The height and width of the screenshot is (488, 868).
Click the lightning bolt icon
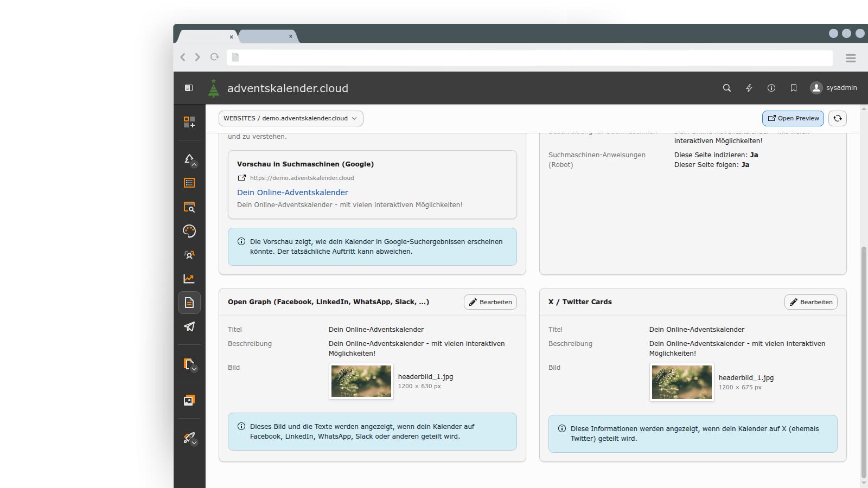(749, 88)
